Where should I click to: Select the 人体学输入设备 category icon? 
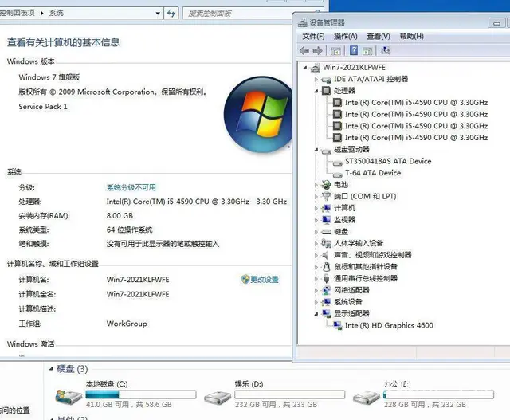click(x=326, y=243)
